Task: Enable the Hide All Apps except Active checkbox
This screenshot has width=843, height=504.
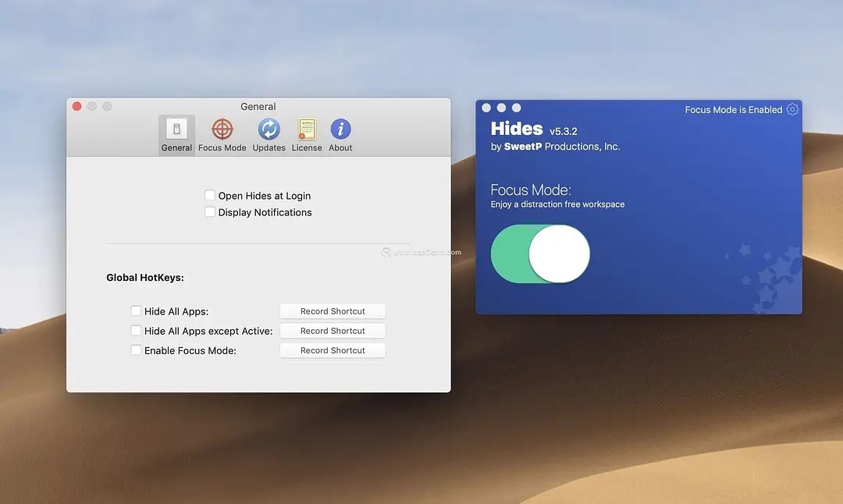Action: click(136, 331)
